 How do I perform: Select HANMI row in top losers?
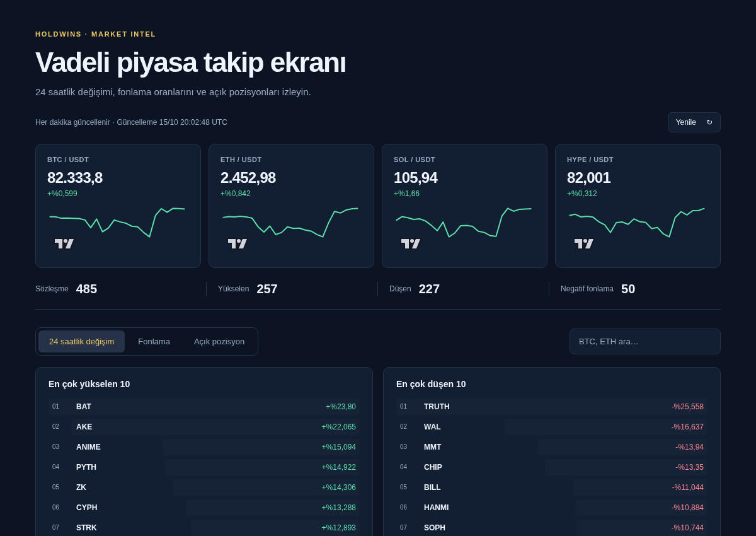click(x=552, y=508)
